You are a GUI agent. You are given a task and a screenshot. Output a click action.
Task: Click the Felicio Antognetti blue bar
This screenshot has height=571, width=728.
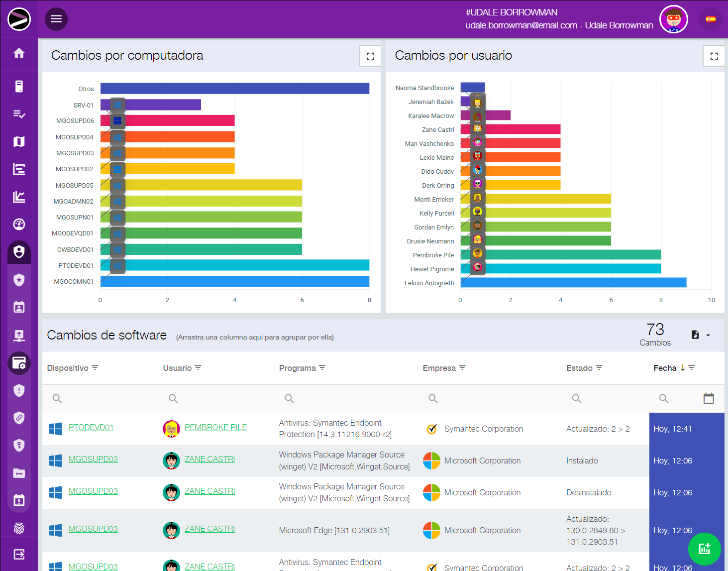[573, 283]
